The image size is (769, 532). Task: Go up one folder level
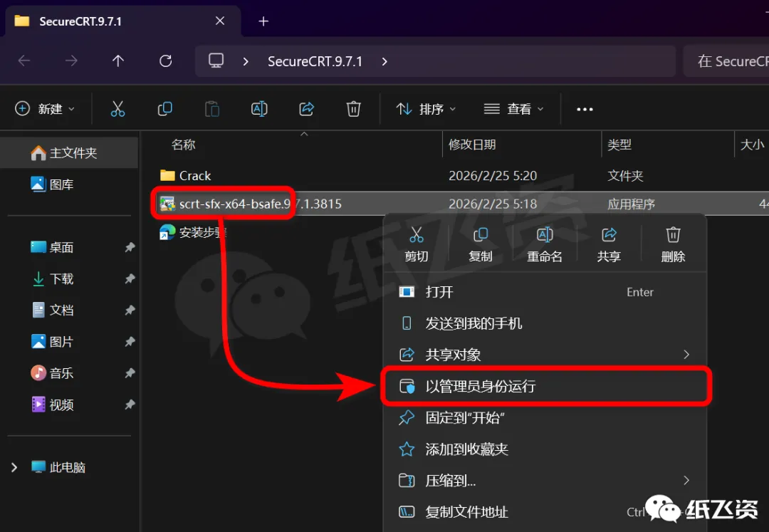(x=118, y=61)
